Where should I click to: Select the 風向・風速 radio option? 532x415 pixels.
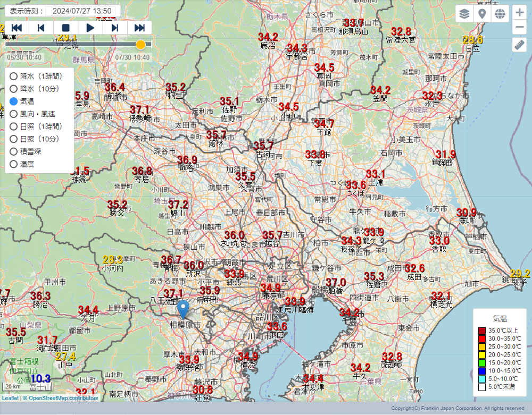[14, 114]
